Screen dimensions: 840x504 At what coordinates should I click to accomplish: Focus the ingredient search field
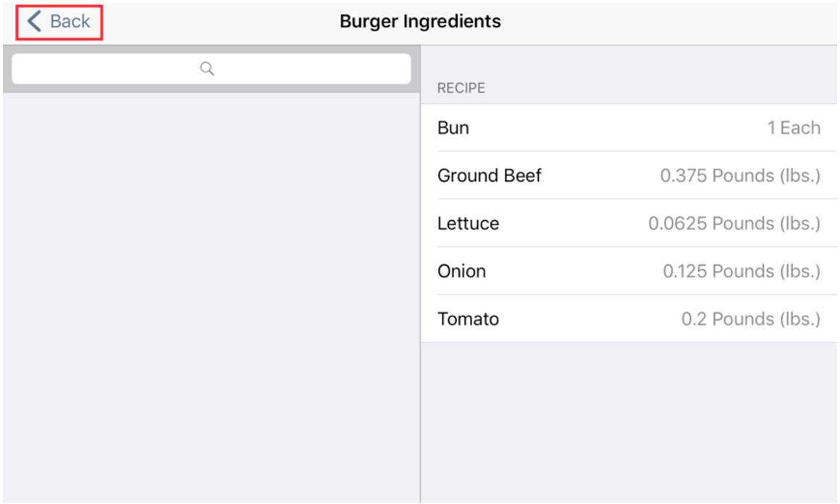pyautogui.click(x=290, y=69)
